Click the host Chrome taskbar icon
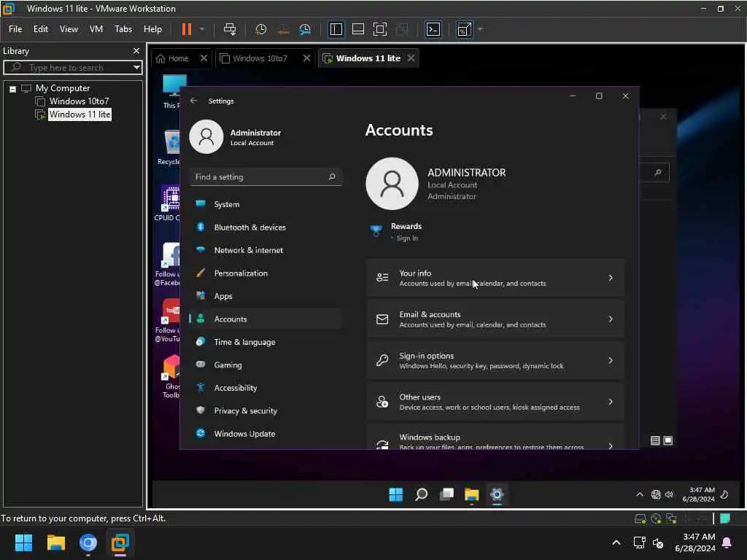The image size is (747, 560). (x=88, y=542)
